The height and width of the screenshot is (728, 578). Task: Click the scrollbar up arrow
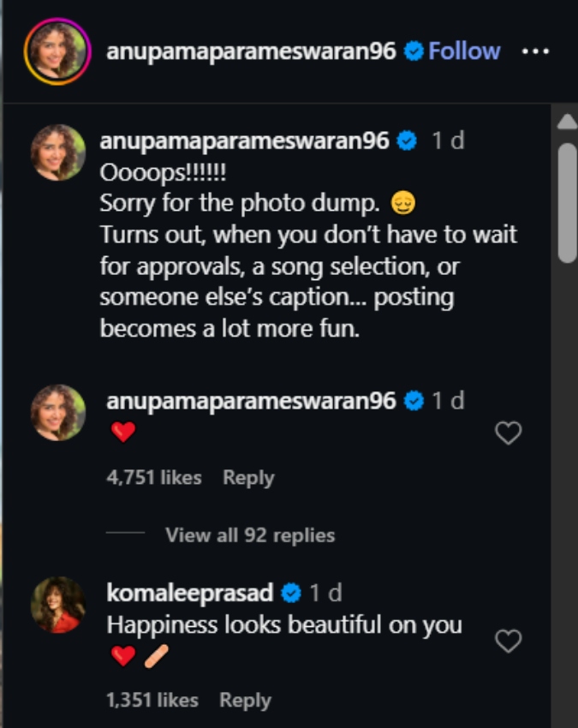[567, 122]
